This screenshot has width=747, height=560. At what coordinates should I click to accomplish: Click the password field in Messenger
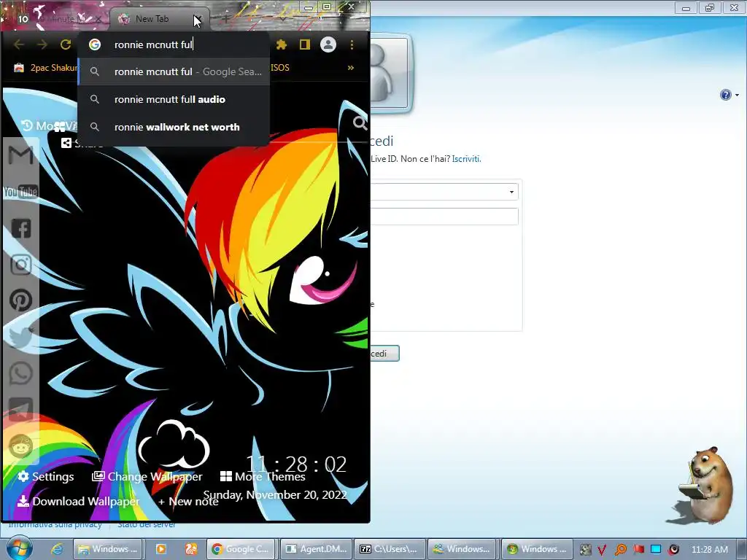444,217
